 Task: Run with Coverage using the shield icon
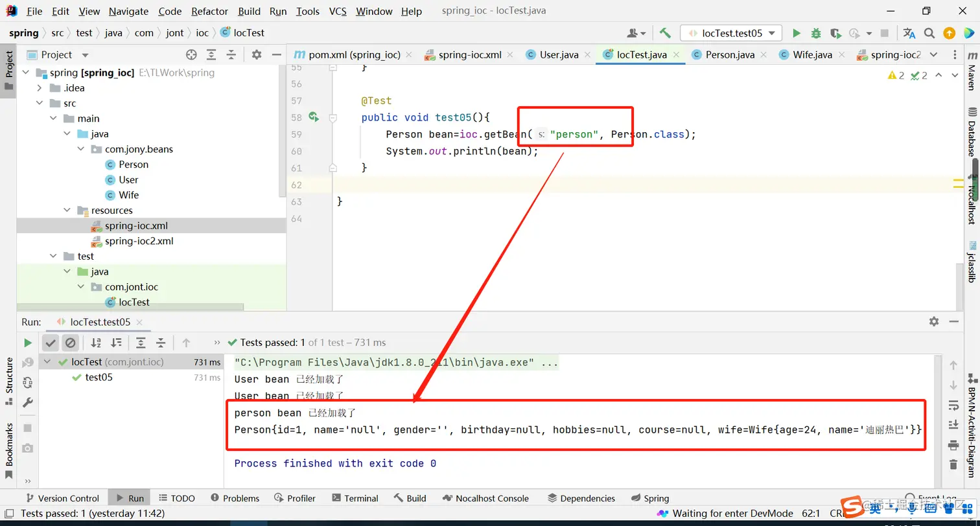pyautogui.click(x=835, y=33)
